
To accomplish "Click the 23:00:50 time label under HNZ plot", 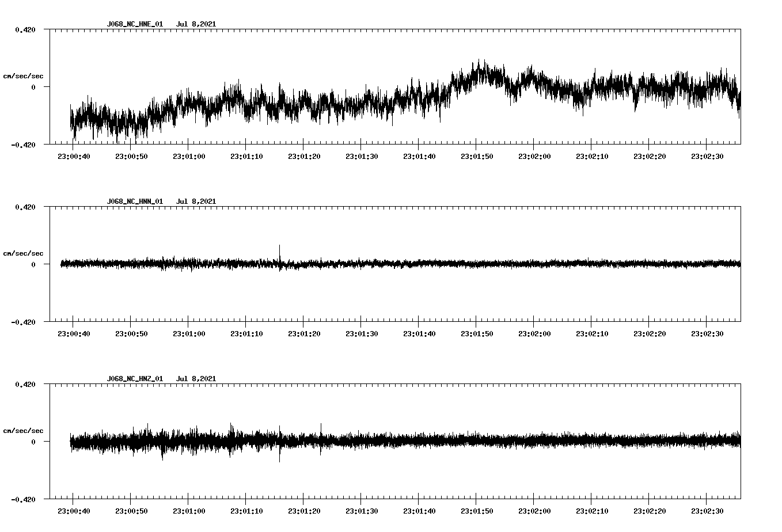I will 131,511.
